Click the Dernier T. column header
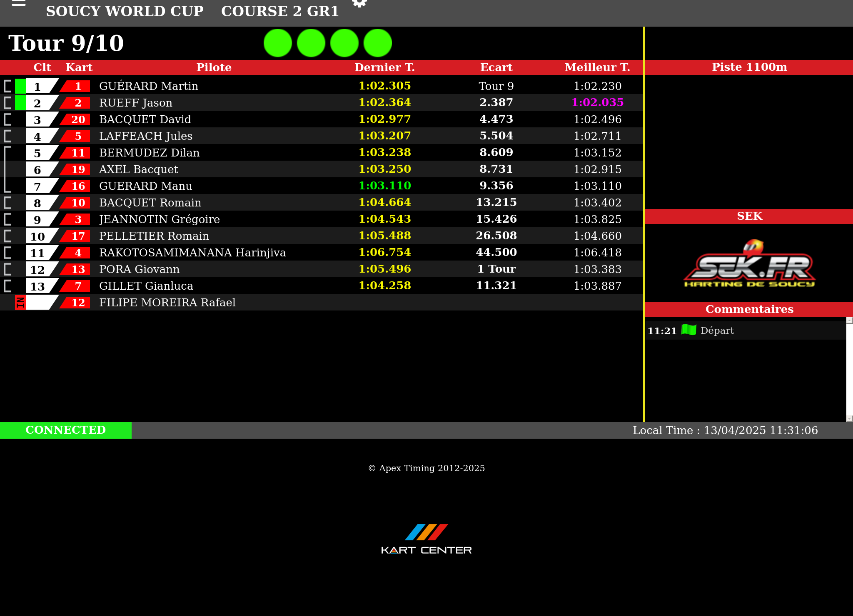This screenshot has height=616, width=853. (384, 67)
